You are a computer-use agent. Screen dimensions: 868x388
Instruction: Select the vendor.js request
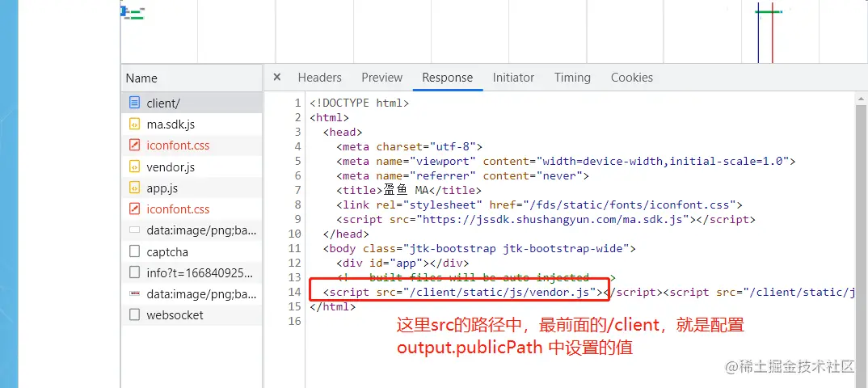[192, 167]
